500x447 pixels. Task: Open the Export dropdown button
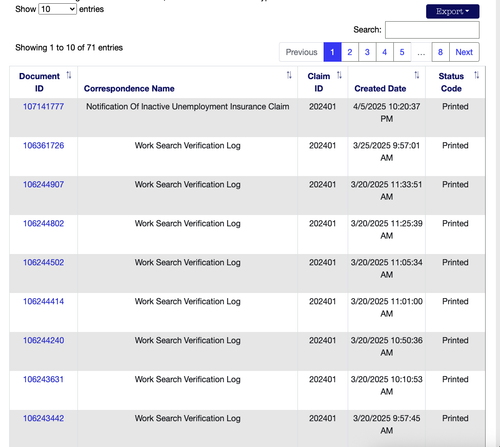click(x=453, y=11)
